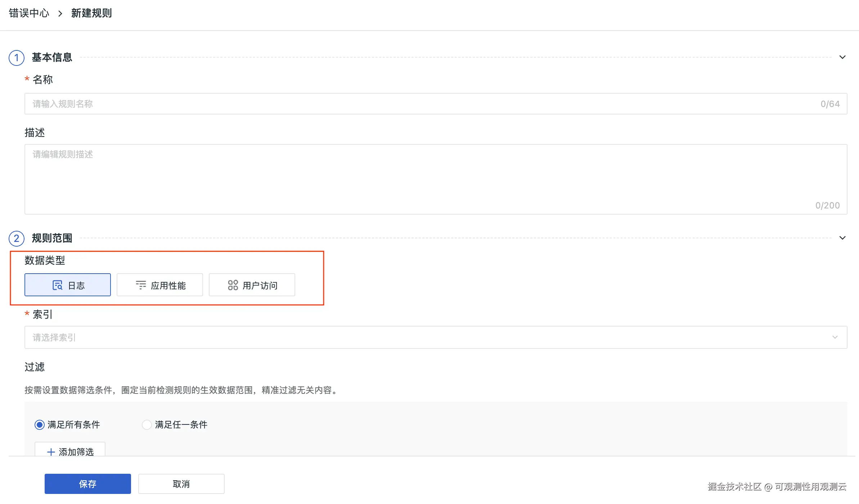Screen dimensions: 859x504
Task: Click the log data type icon
Action: coord(57,285)
